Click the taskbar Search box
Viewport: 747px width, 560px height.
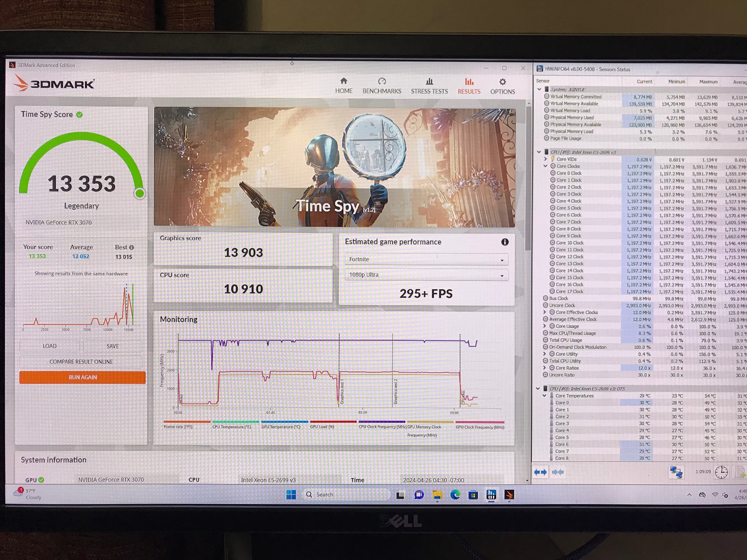(x=346, y=494)
